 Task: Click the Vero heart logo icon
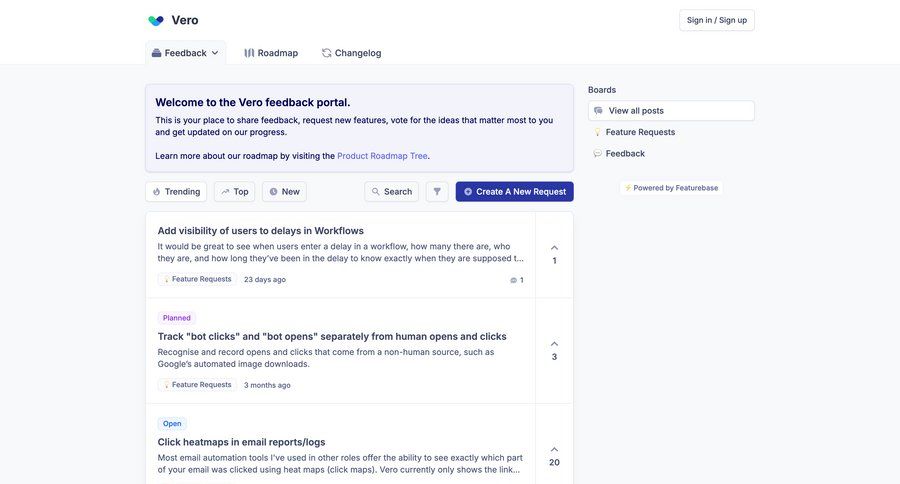coord(156,20)
